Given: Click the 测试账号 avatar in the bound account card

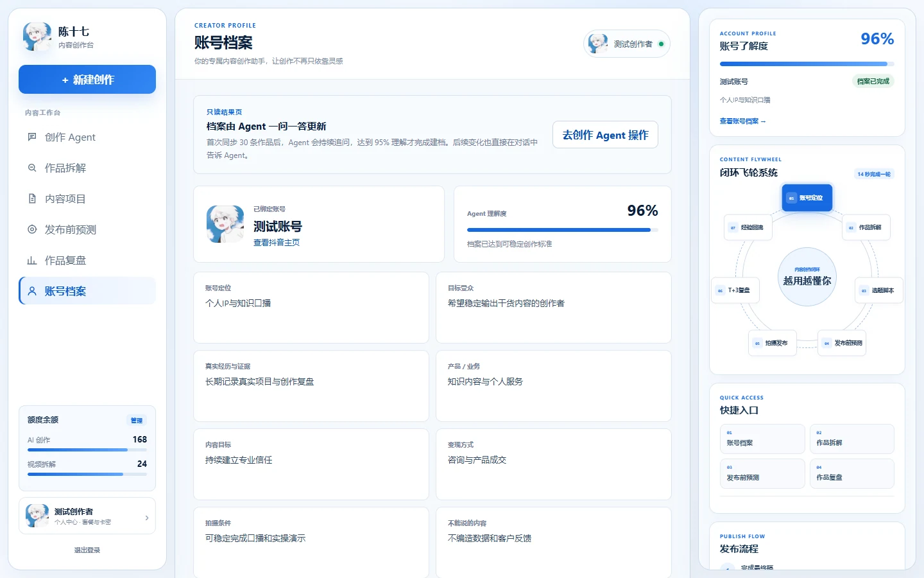Looking at the screenshot, I should (225, 224).
